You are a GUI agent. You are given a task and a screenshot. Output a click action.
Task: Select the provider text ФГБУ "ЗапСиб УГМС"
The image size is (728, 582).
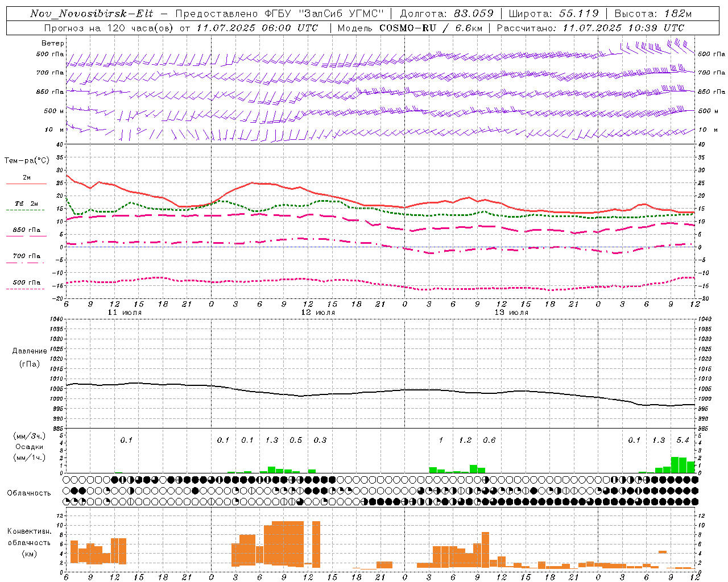[325, 14]
